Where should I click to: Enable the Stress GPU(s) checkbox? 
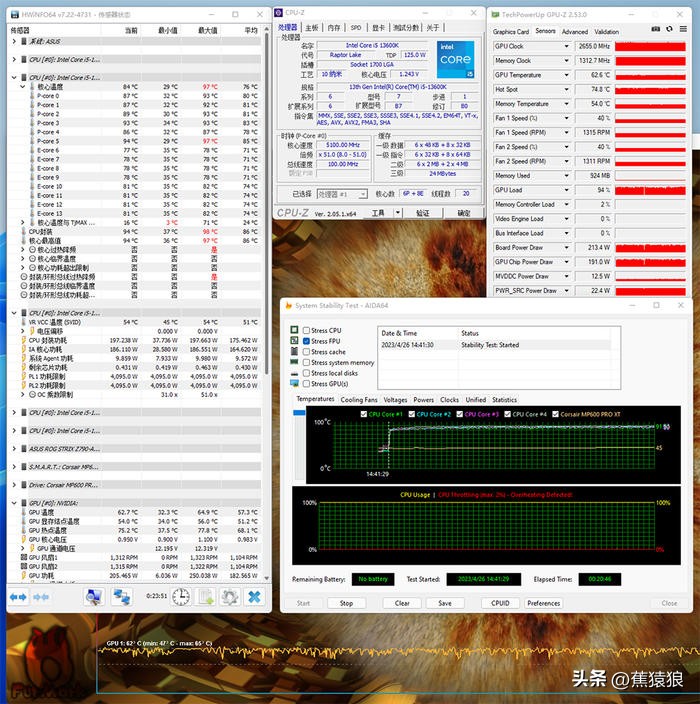pyautogui.click(x=306, y=384)
